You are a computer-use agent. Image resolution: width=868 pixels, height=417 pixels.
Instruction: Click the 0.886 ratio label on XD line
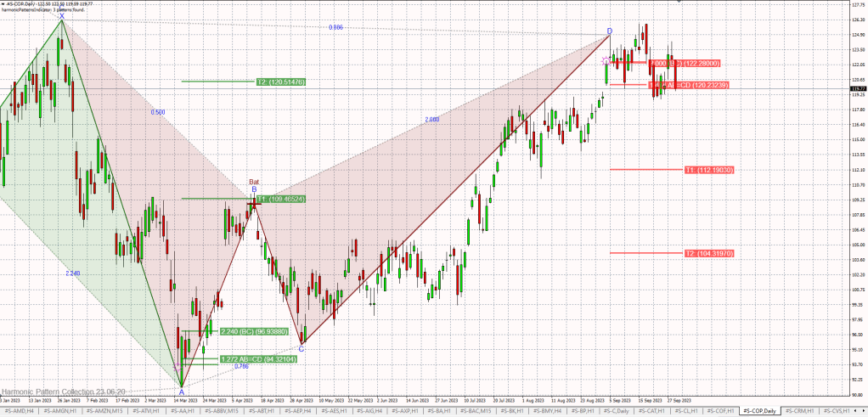click(335, 28)
